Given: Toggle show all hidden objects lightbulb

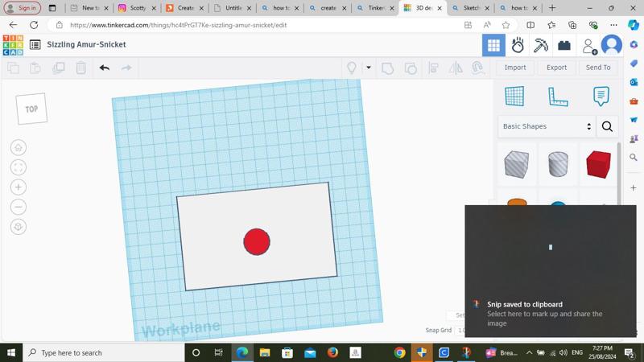Looking at the screenshot, I should coord(352,68).
